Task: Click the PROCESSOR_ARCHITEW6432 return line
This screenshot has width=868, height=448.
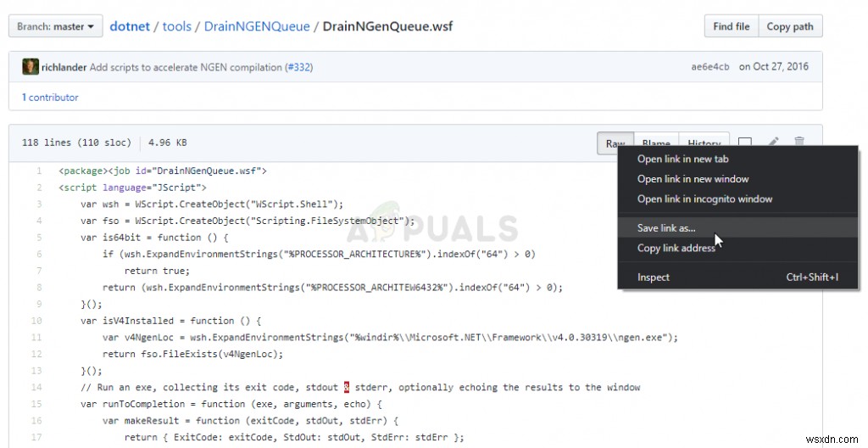Action: click(332, 287)
